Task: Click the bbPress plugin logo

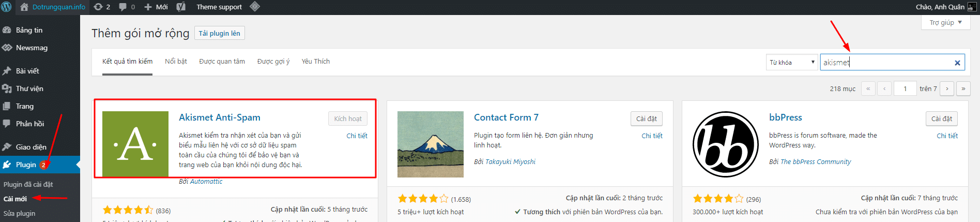Action: [x=725, y=144]
